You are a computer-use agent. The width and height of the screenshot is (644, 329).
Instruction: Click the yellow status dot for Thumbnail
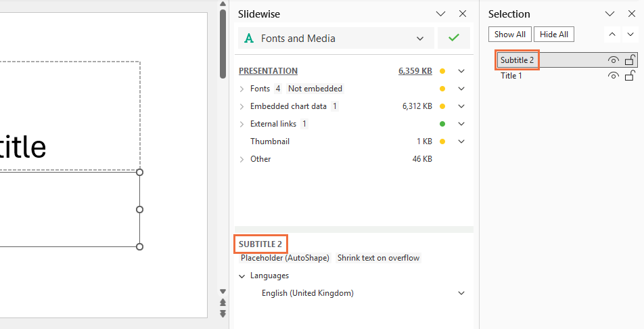point(442,141)
